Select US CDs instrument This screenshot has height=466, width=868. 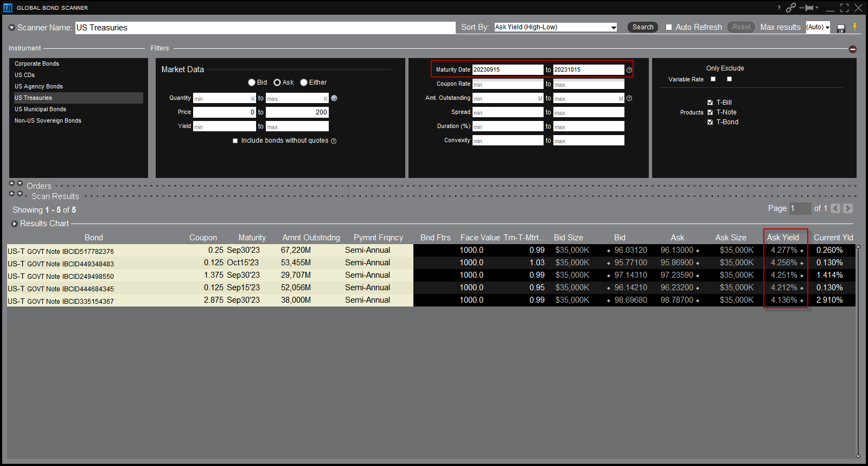24,75
